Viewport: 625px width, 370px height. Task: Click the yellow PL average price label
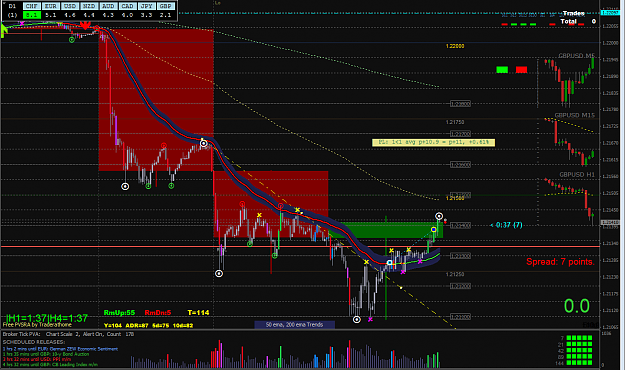click(433, 142)
